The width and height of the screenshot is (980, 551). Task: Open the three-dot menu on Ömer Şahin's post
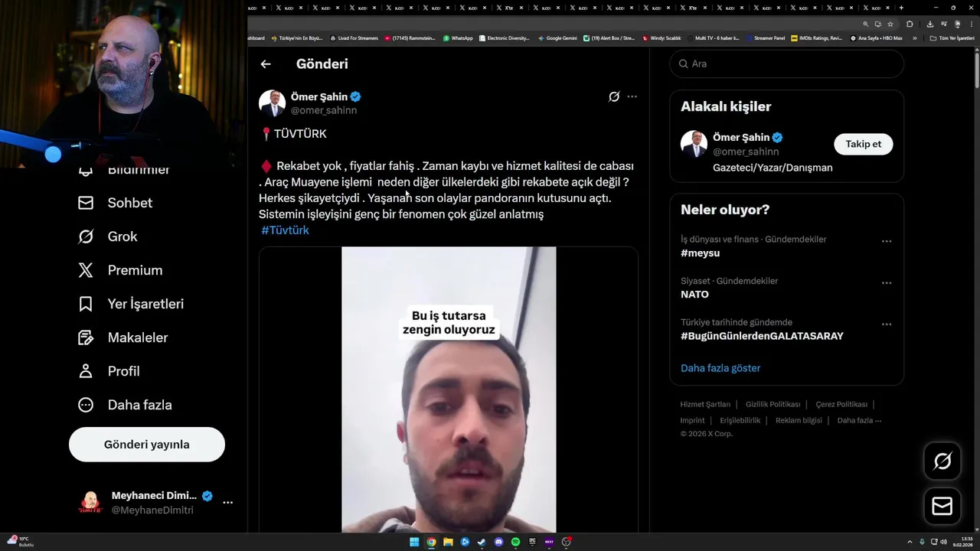632,96
